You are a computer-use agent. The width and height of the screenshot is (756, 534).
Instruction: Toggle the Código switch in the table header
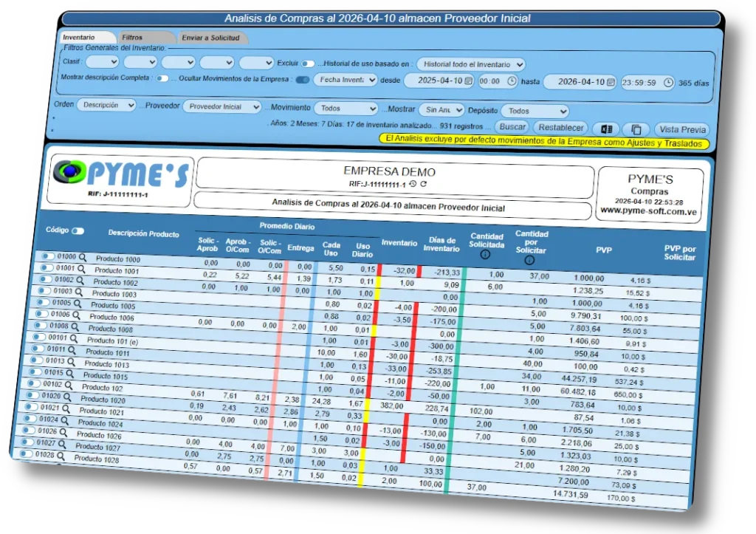[78, 230]
